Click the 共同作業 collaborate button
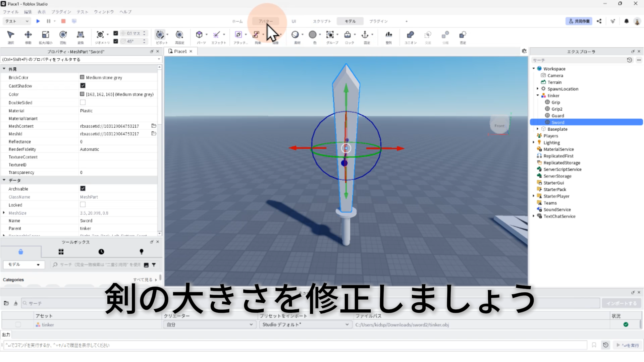 [x=579, y=21]
